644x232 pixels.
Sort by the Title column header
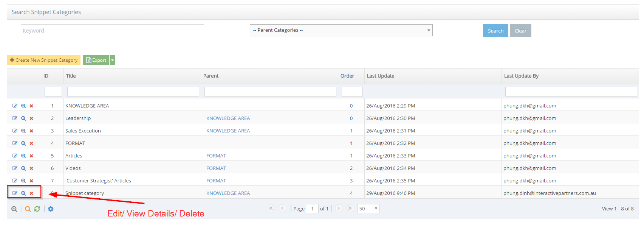(71, 76)
